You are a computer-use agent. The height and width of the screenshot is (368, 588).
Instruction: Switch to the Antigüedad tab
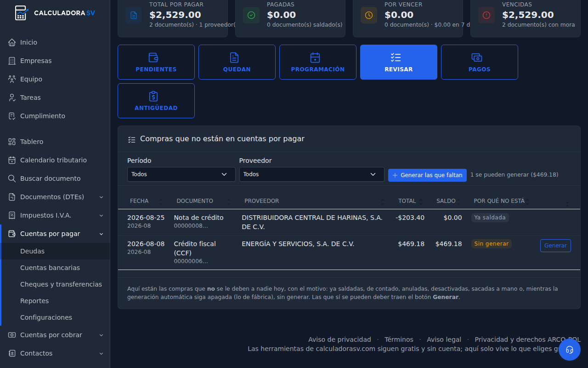(x=156, y=101)
